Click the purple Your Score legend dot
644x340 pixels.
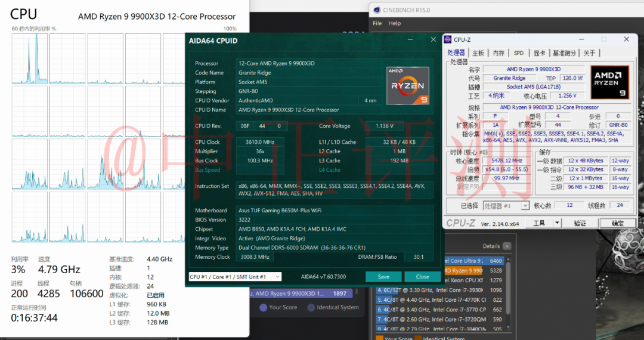point(264,308)
